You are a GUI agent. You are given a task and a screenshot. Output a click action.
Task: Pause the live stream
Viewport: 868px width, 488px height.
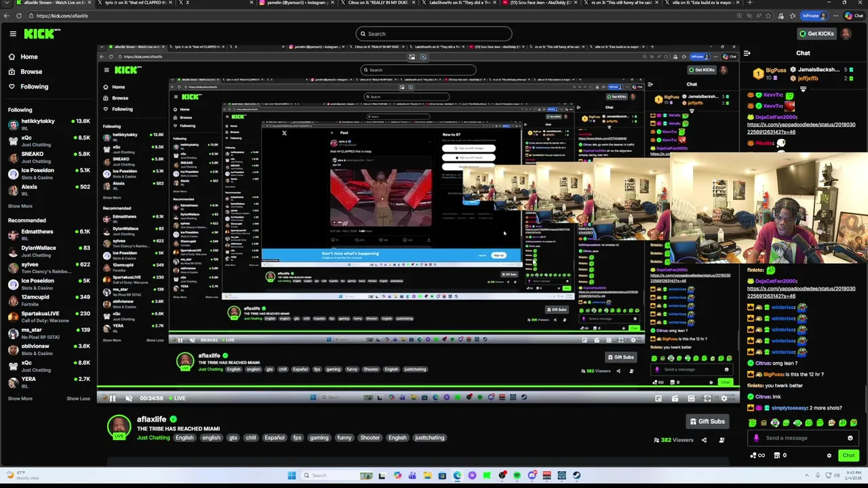tap(113, 398)
